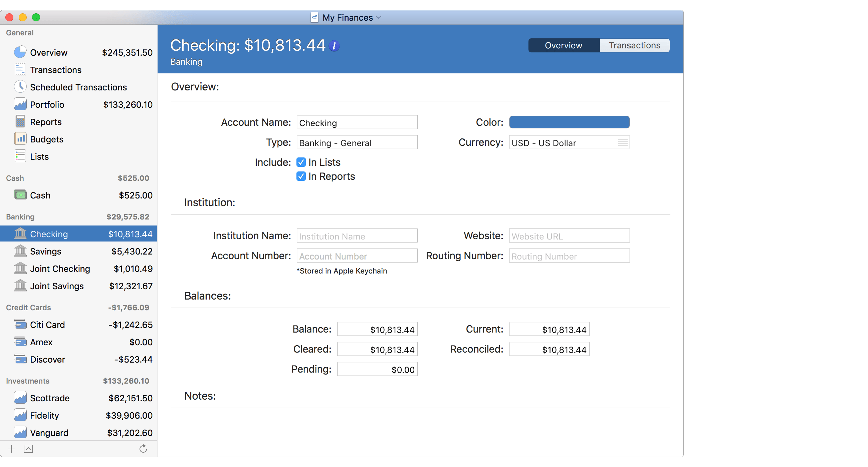Select the Lists icon in the sidebar

click(x=20, y=155)
